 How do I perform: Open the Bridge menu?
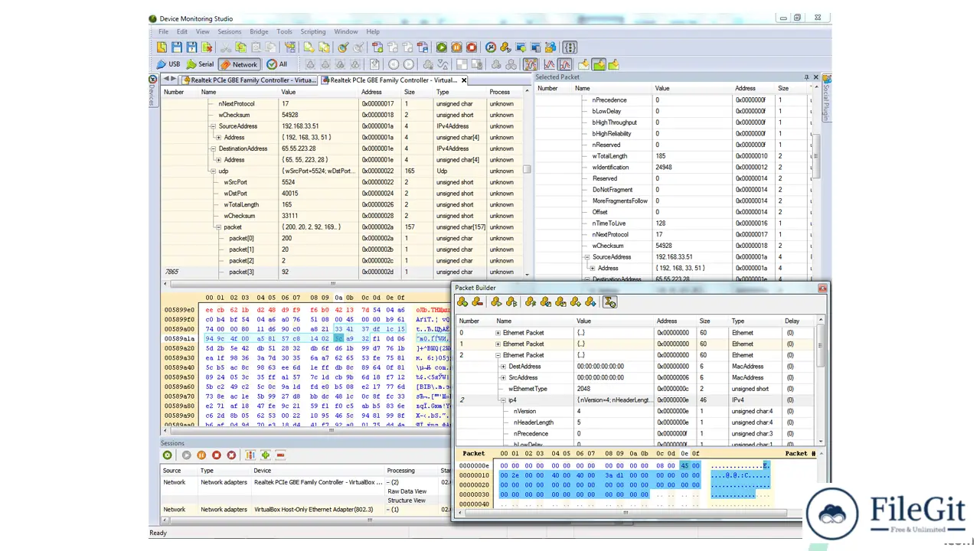[x=259, y=31]
